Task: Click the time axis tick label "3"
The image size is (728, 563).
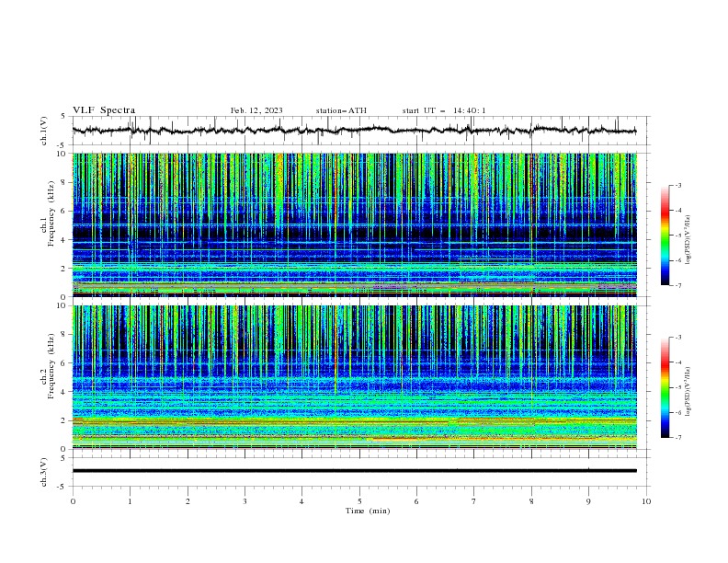Action: point(245,501)
